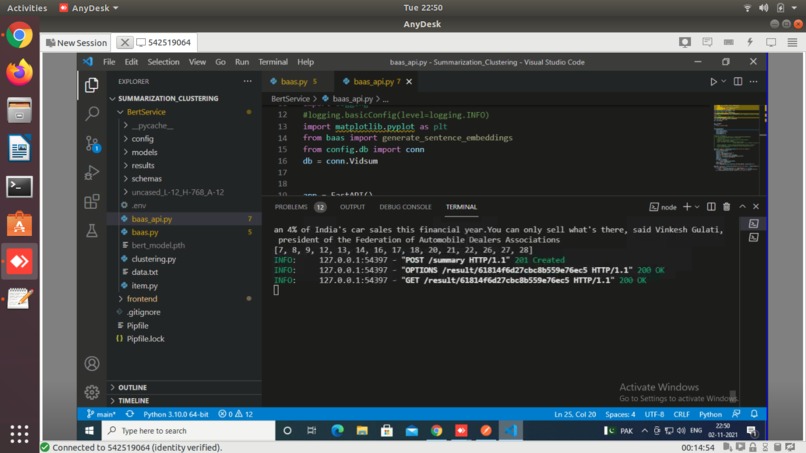806x453 pixels.
Task: Click the notifications bell in status bar
Action: pos(754,414)
